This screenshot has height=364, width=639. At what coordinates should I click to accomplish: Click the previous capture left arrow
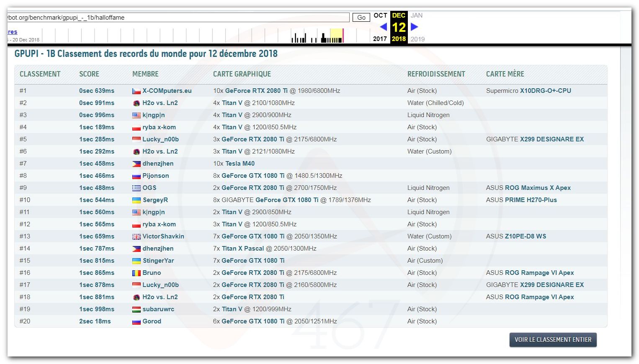383,27
